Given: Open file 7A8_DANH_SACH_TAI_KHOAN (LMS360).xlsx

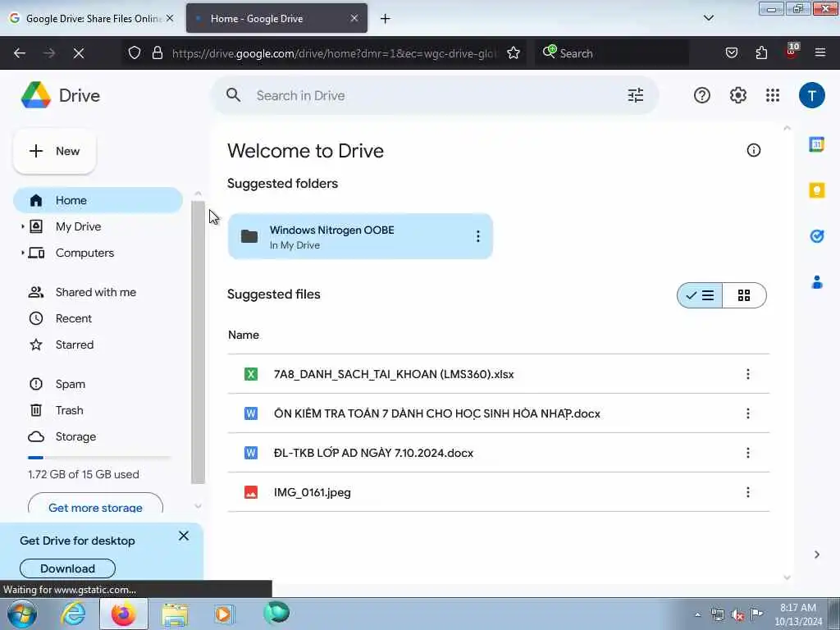Looking at the screenshot, I should click(394, 374).
